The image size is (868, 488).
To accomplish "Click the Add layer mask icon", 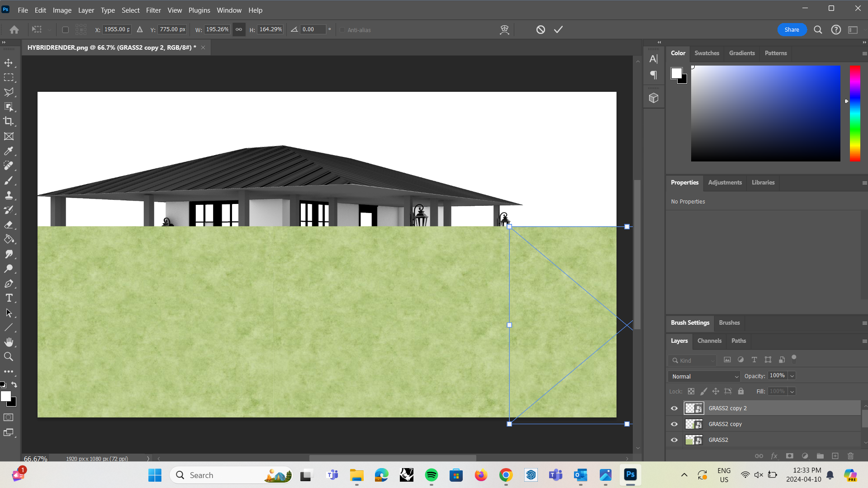I will (x=790, y=456).
